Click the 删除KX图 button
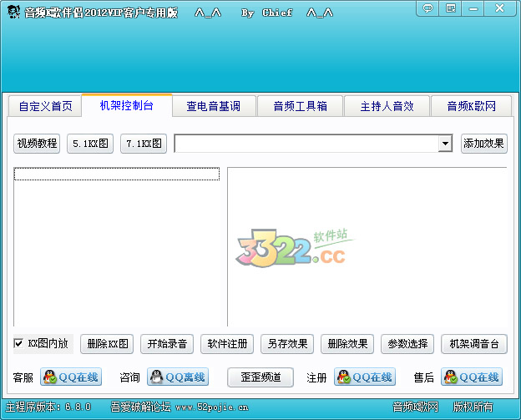This screenshot has width=521, height=420. click(x=107, y=344)
